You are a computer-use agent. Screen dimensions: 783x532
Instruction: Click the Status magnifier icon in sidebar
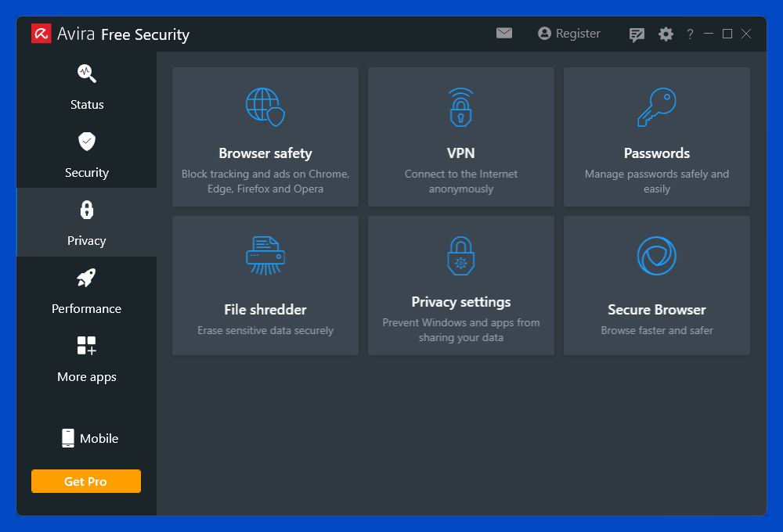87,74
